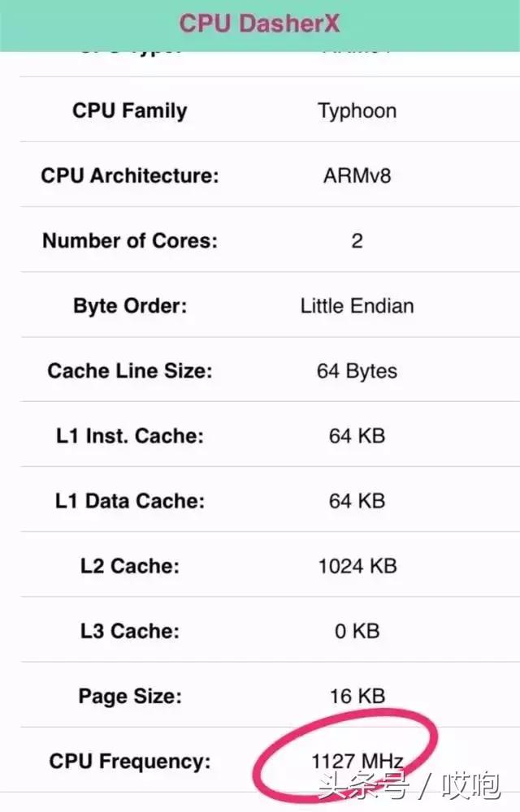520x812 pixels.
Task: Select the Byte Order label
Action: tap(130, 306)
